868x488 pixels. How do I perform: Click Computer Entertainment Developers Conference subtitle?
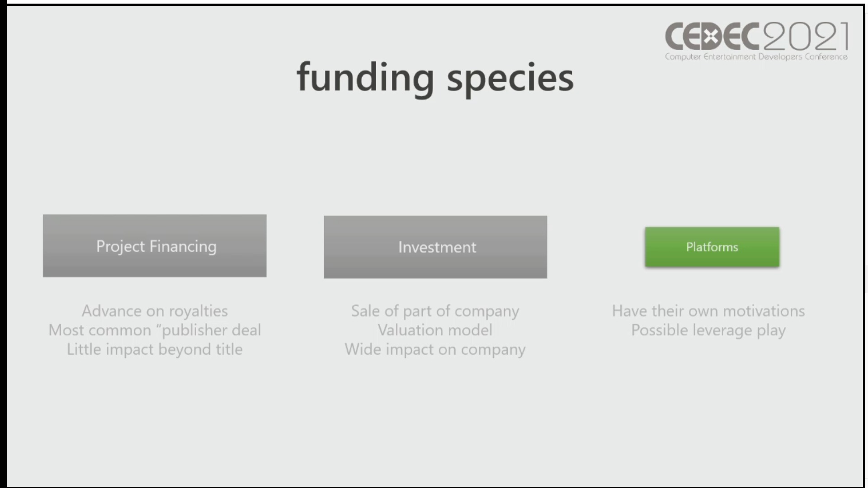pos(756,57)
